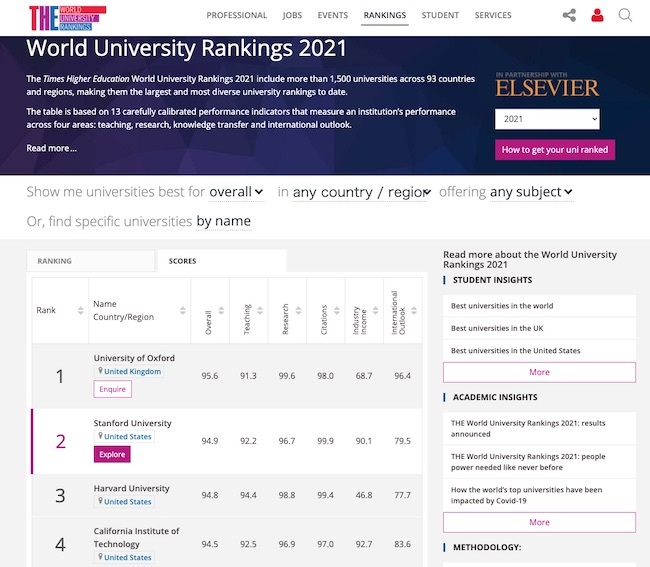Sort by Industry Income arrows
Screen dimensions: 650x567
click(x=375, y=310)
